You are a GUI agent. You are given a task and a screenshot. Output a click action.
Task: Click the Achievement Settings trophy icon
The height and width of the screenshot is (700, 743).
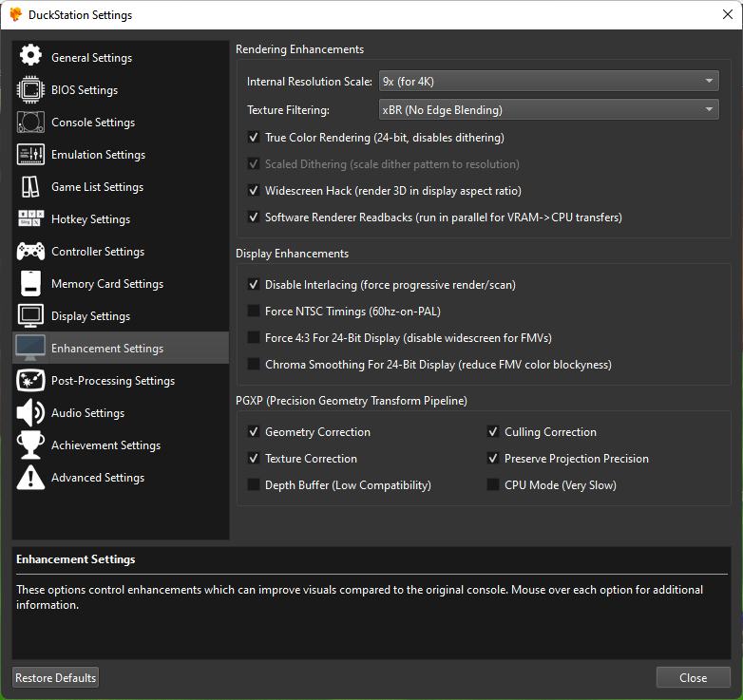click(x=30, y=445)
